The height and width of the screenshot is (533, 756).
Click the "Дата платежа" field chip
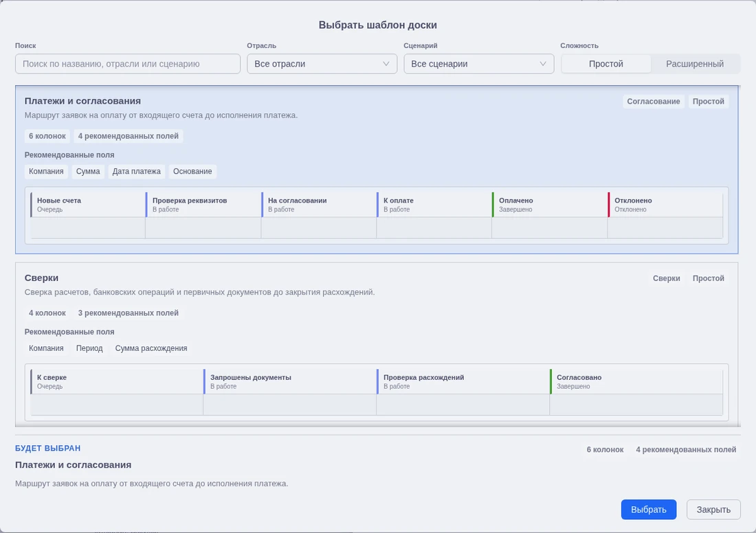[x=137, y=172]
